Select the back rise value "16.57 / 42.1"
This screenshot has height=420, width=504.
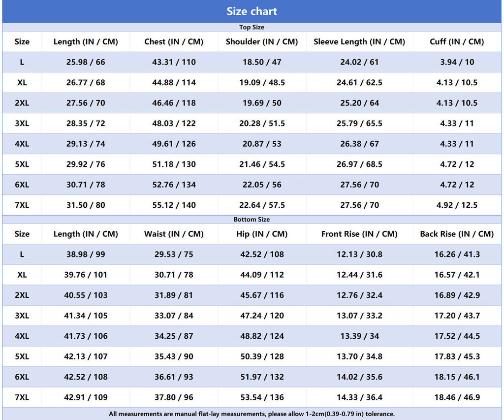457,275
